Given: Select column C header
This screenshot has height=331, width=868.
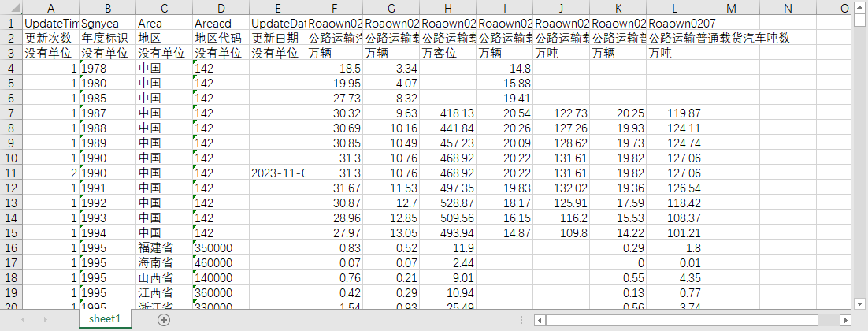Looking at the screenshot, I should [164, 8].
